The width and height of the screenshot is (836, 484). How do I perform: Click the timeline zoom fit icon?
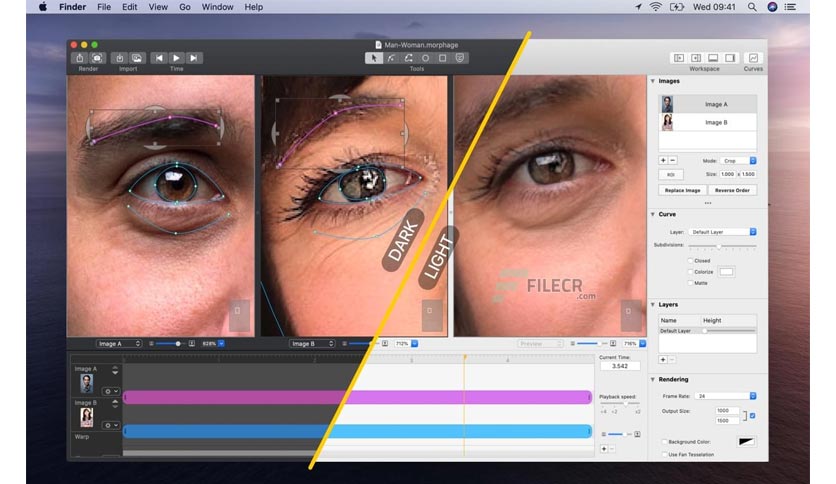coord(637,434)
